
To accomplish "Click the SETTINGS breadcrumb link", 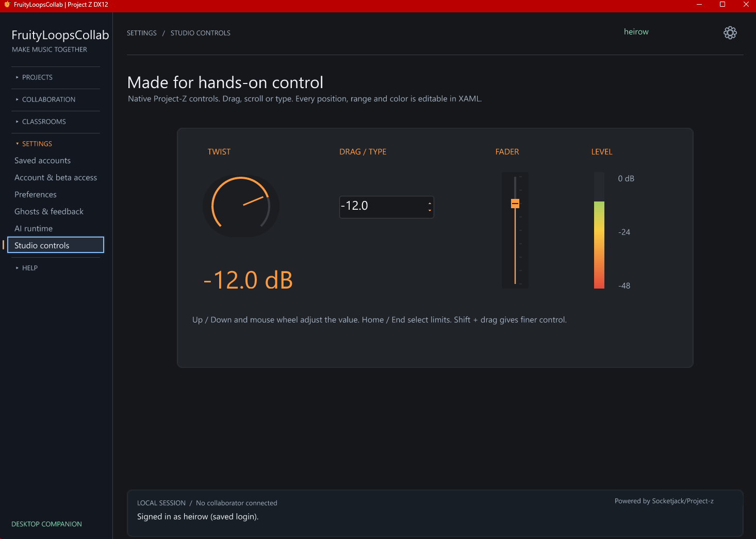I will [142, 33].
